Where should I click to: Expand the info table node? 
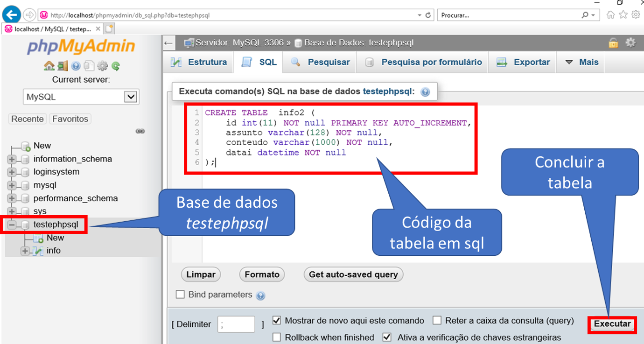click(x=25, y=251)
